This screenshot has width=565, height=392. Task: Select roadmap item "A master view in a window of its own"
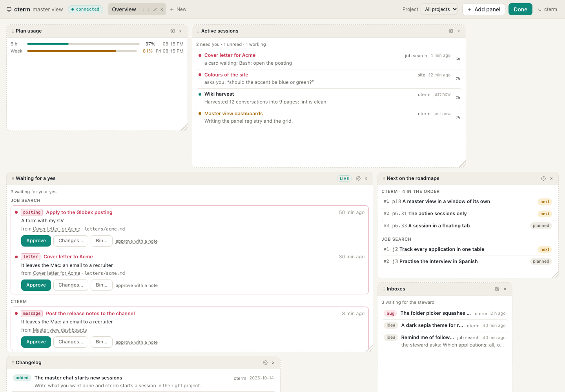tap(468, 201)
